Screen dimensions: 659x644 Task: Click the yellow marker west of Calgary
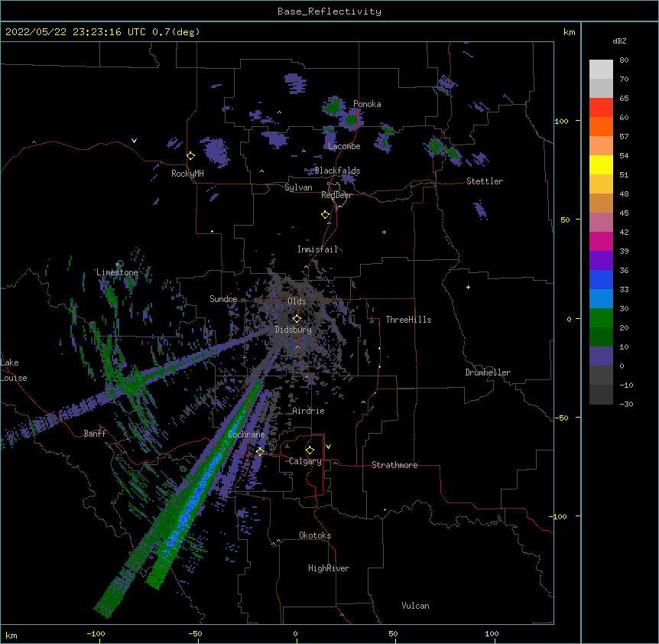click(x=260, y=452)
